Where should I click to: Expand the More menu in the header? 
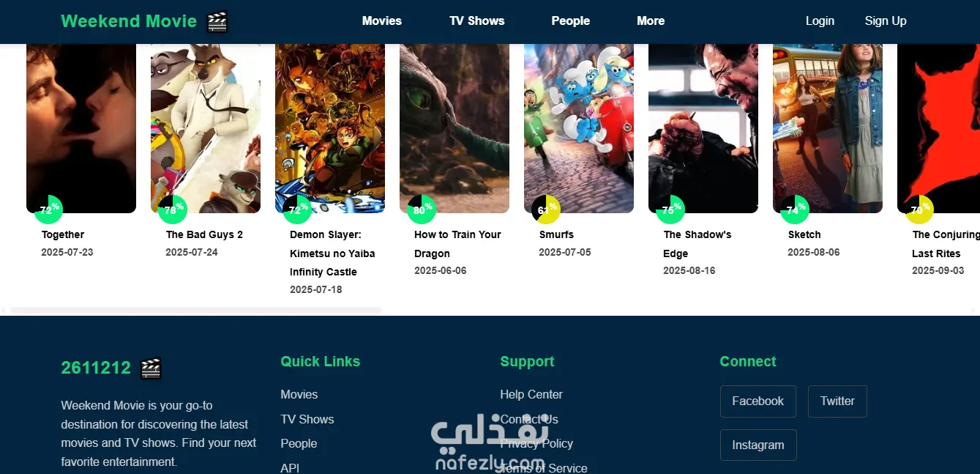point(651,21)
